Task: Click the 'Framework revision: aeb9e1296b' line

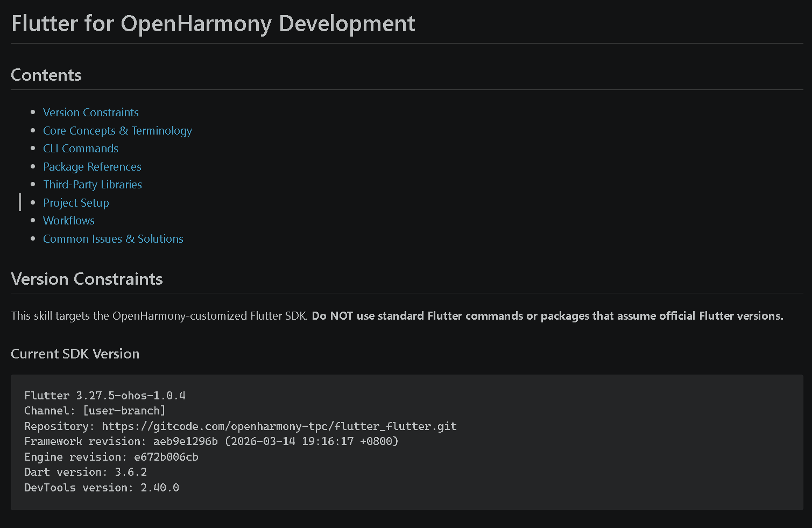Action: pyautogui.click(x=211, y=441)
